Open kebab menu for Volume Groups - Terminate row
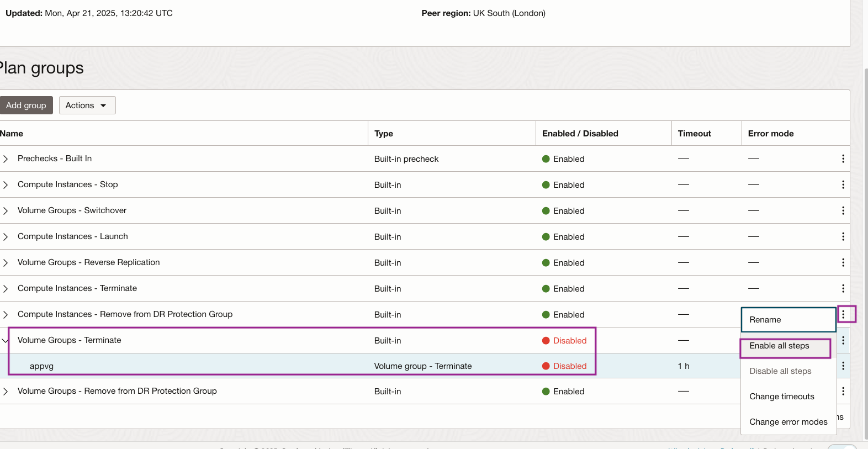Image resolution: width=868 pixels, height=449 pixels. click(843, 341)
